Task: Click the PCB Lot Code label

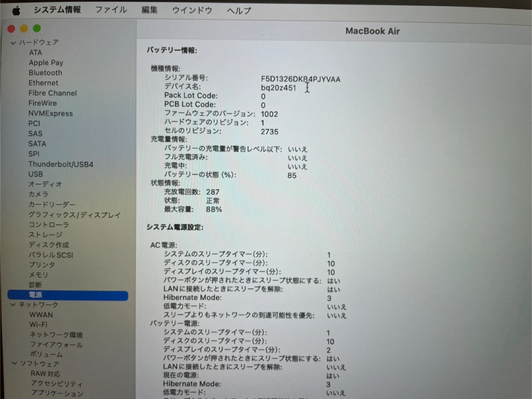Action: pos(190,105)
